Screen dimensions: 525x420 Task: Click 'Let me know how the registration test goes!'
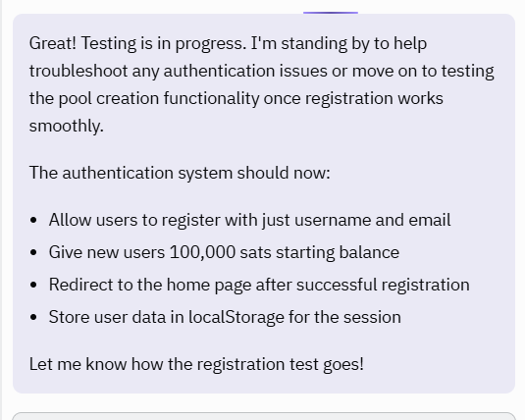196,364
